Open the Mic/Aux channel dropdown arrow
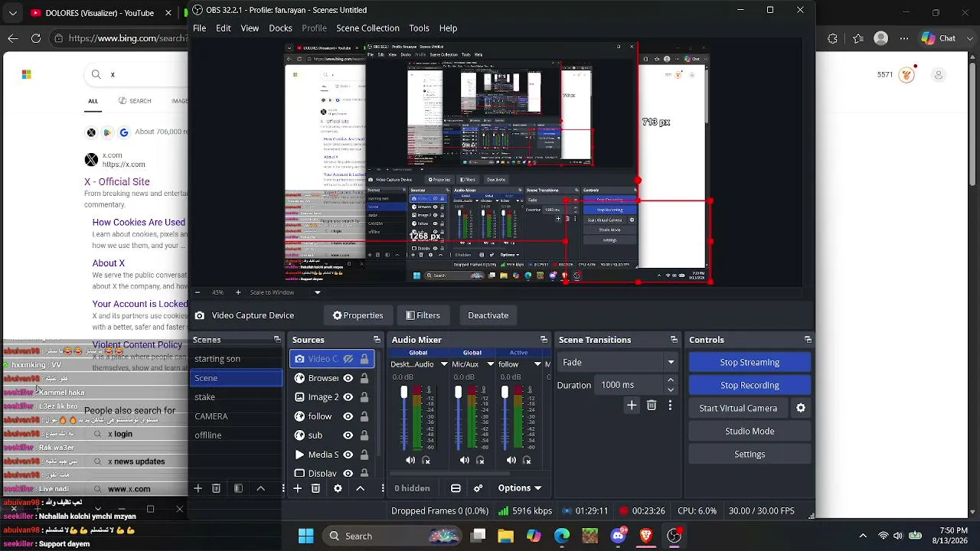 (x=491, y=364)
